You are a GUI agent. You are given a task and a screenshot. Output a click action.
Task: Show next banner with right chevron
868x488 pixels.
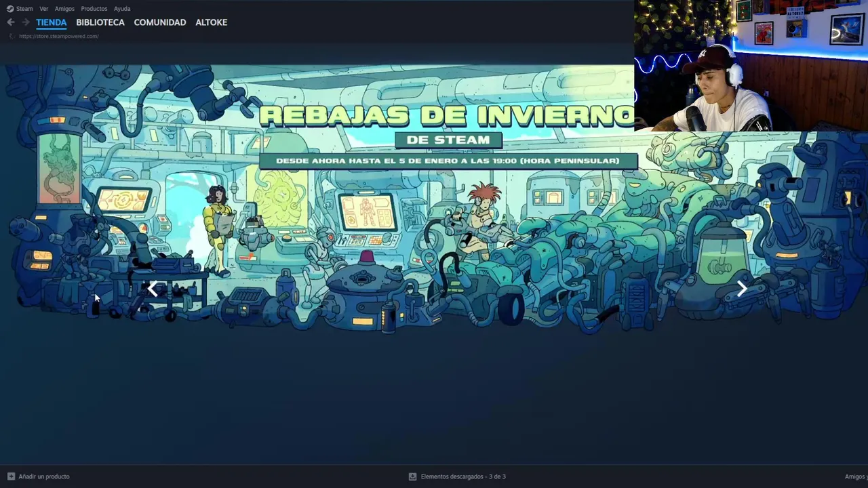742,289
